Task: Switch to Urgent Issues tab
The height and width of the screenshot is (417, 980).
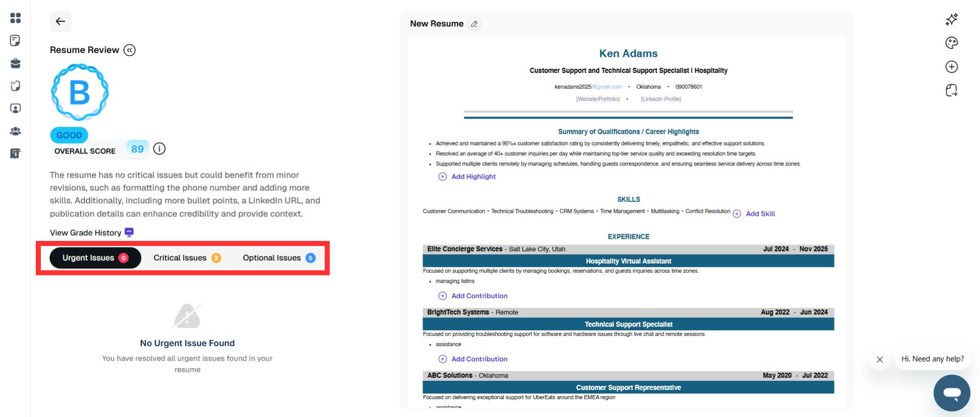Action: (95, 258)
